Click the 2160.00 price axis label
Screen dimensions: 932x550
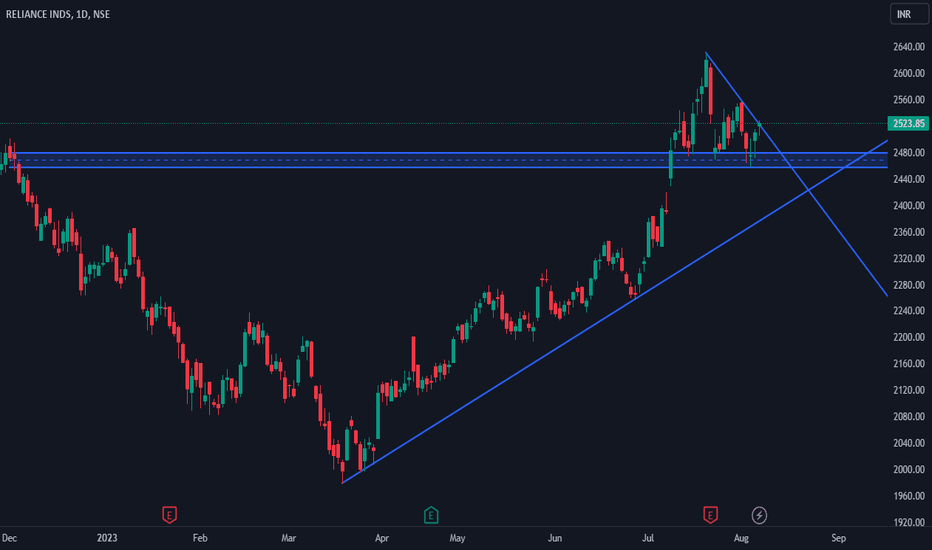pyautogui.click(x=908, y=364)
